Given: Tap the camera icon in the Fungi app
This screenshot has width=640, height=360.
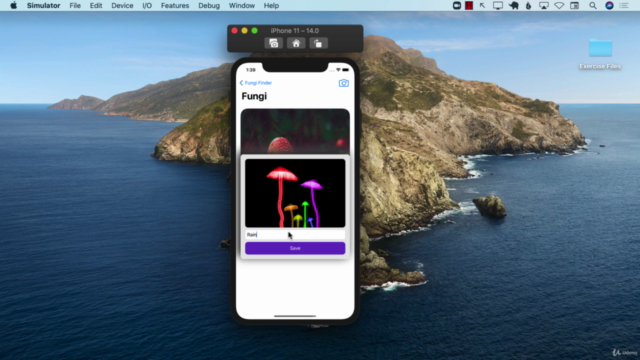Looking at the screenshot, I should click(344, 83).
